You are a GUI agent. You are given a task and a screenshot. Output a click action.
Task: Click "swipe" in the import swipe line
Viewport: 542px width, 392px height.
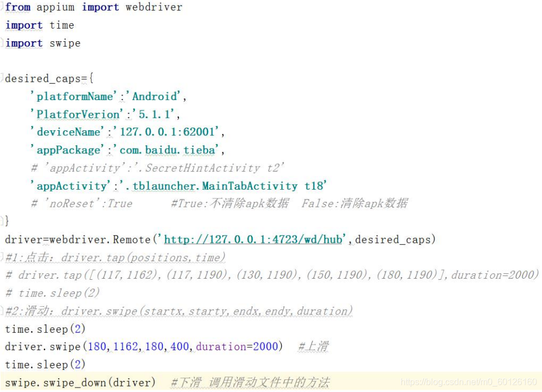(65, 43)
